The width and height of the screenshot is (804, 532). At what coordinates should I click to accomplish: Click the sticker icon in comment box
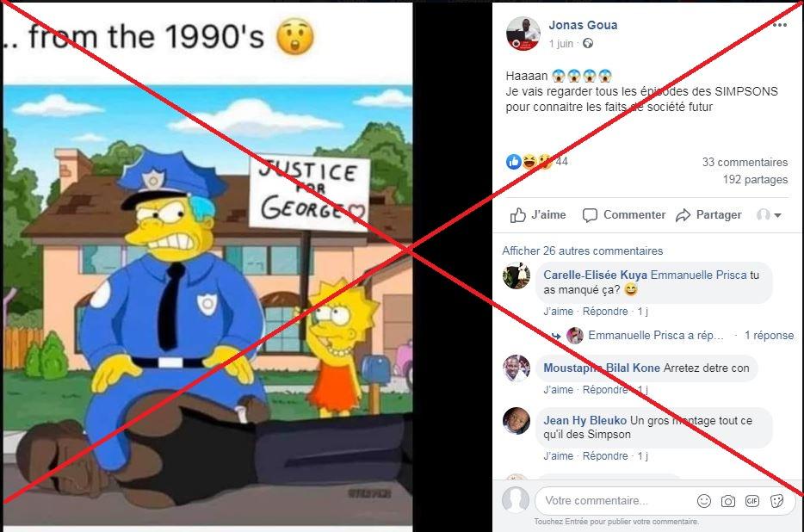click(x=776, y=501)
